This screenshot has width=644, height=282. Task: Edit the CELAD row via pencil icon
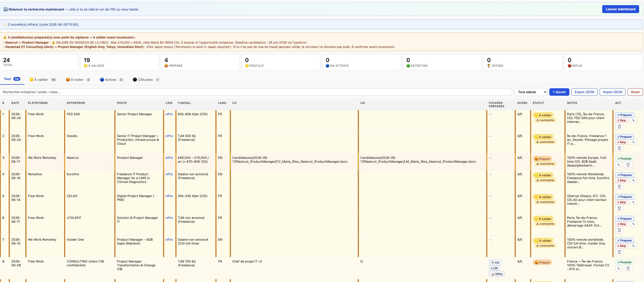pos(633,202)
